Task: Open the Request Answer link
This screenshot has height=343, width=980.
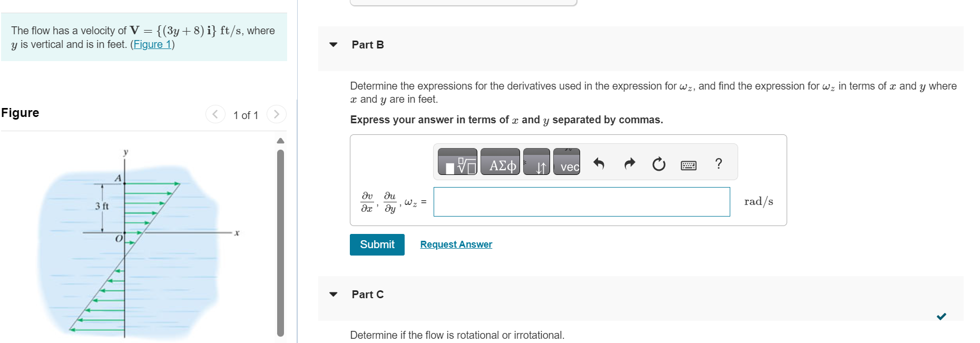Action: click(x=456, y=244)
